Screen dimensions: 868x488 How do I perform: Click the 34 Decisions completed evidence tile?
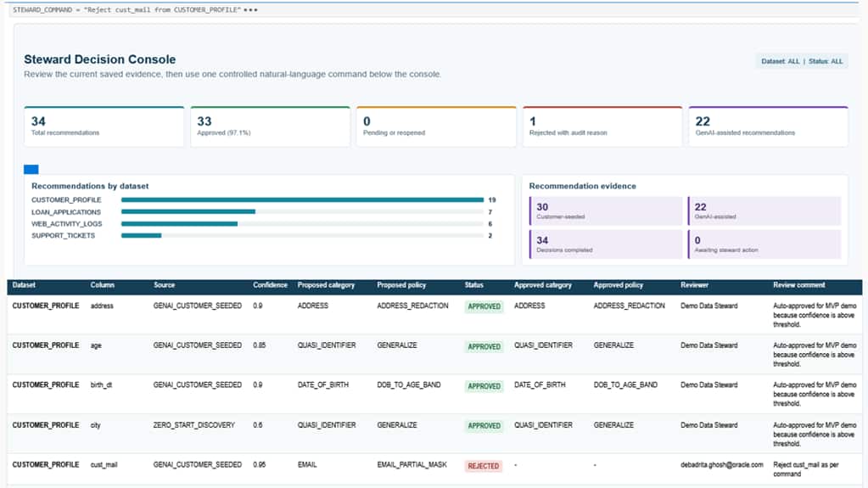click(606, 244)
